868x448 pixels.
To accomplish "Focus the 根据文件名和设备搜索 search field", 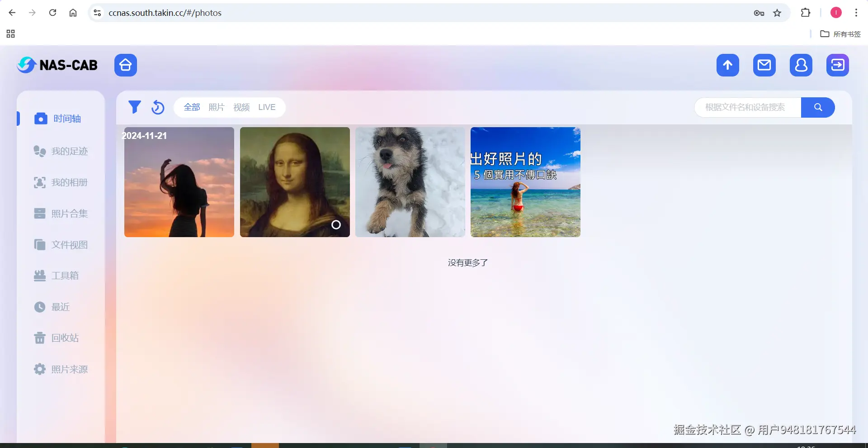I will coord(748,107).
